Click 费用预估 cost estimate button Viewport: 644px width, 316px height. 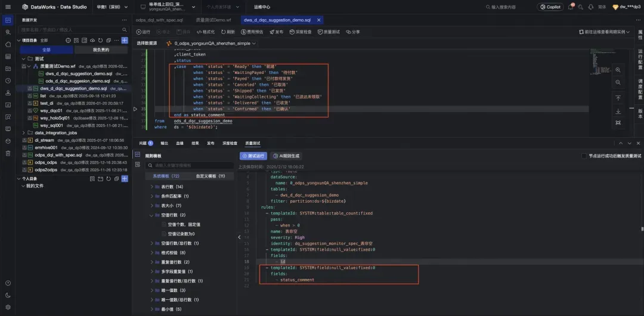point(252,32)
